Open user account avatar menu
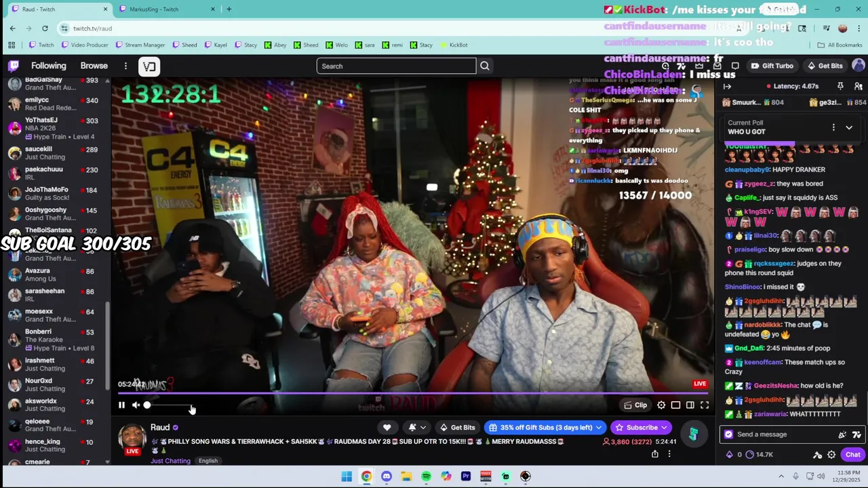Screen dimensions: 868x488 858,66
